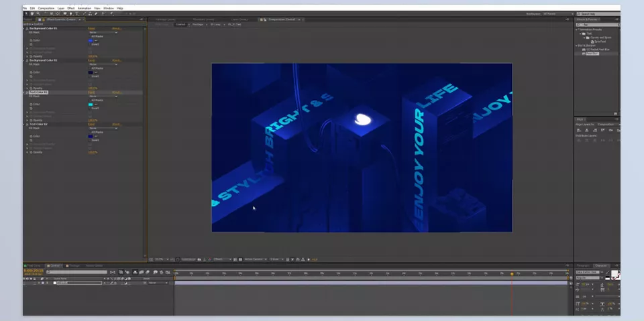Click the CC Radial Fast Blur effect icon

coord(584,50)
